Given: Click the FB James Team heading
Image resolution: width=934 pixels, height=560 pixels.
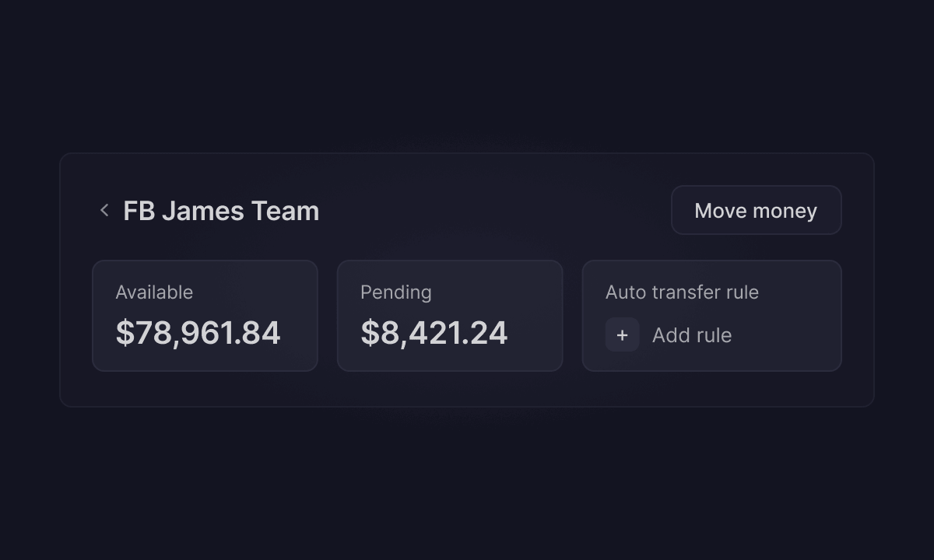Looking at the screenshot, I should pos(221,211).
